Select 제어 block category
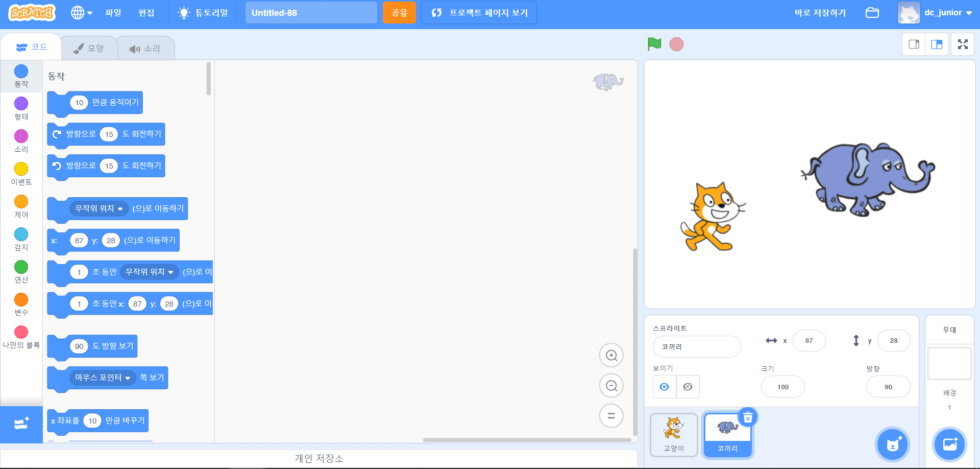The height and width of the screenshot is (469, 980). click(x=21, y=207)
